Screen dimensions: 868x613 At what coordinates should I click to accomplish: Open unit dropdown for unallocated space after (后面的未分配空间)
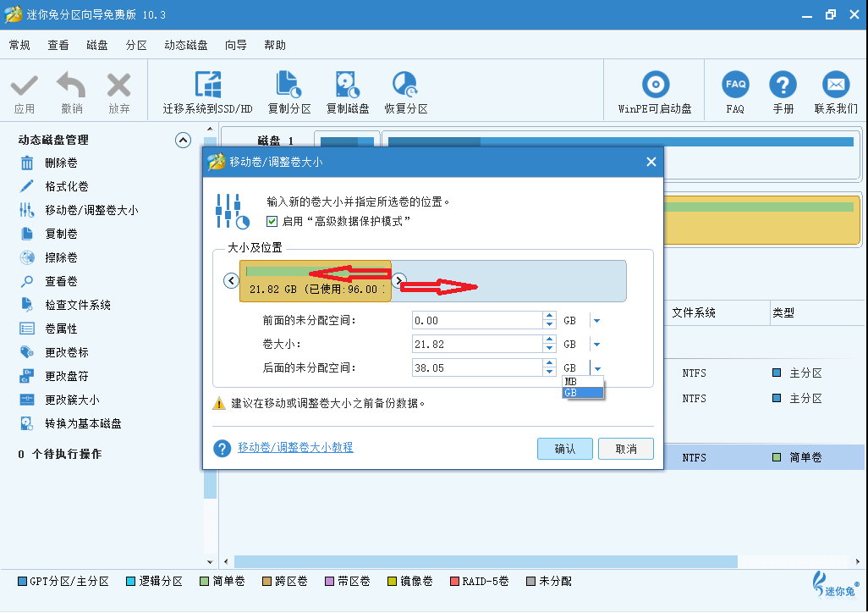click(x=596, y=368)
